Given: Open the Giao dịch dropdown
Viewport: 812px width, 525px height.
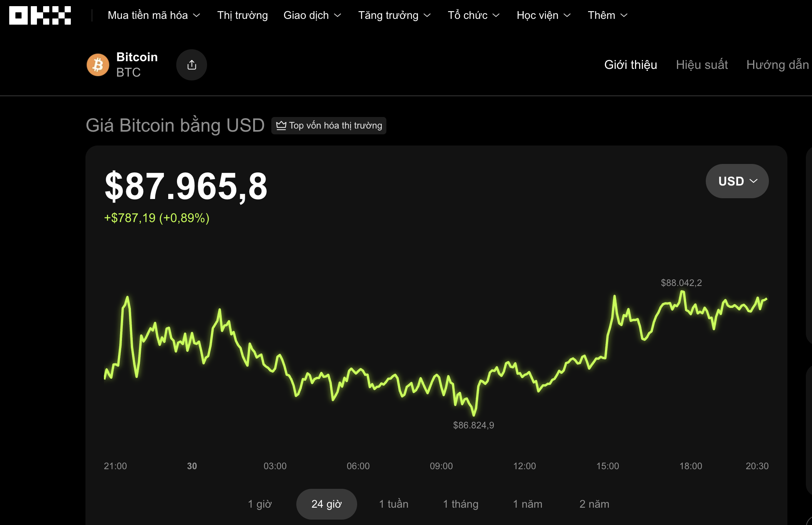Looking at the screenshot, I should (x=312, y=15).
